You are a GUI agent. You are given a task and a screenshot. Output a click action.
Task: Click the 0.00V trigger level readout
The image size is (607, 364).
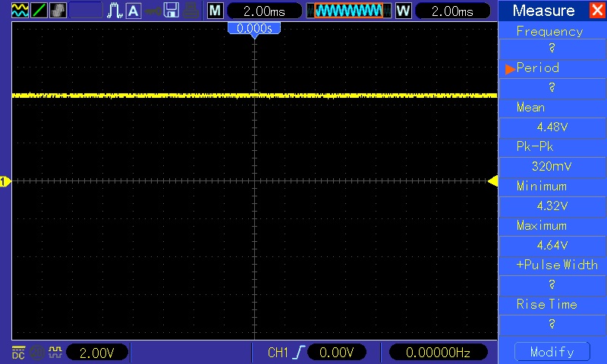click(x=337, y=353)
